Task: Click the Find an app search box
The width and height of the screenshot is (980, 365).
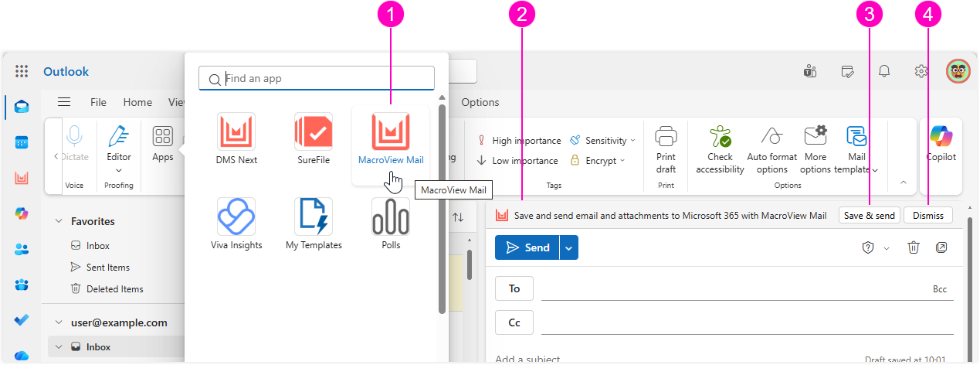Action: (x=317, y=78)
